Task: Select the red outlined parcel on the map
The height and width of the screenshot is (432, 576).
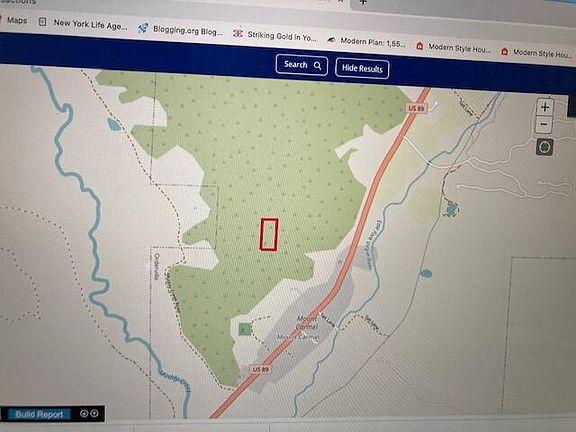Action: coord(269,234)
